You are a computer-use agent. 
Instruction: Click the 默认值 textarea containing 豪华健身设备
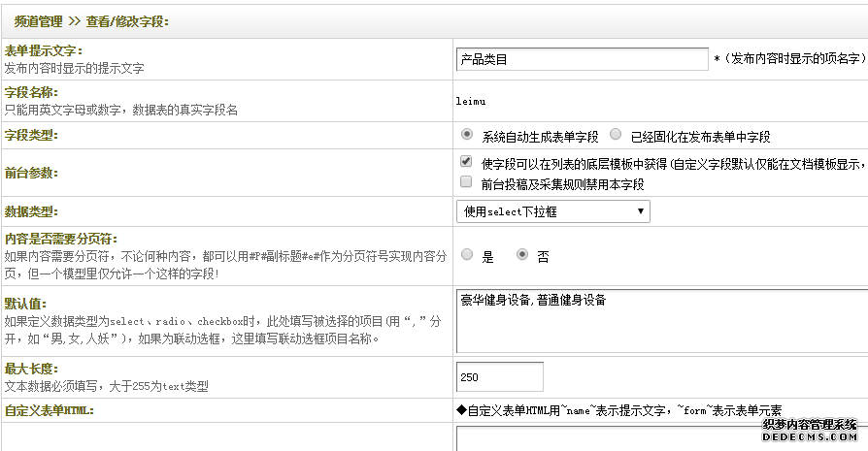coord(660,320)
